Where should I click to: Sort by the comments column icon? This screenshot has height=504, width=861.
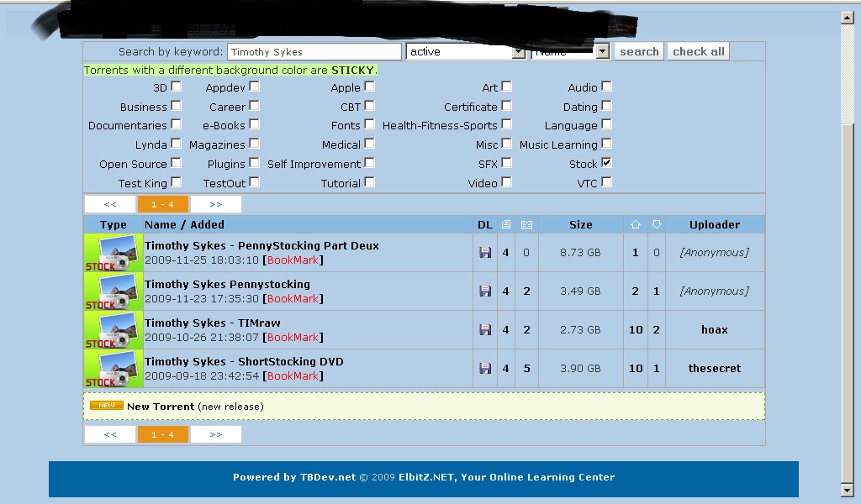526,224
